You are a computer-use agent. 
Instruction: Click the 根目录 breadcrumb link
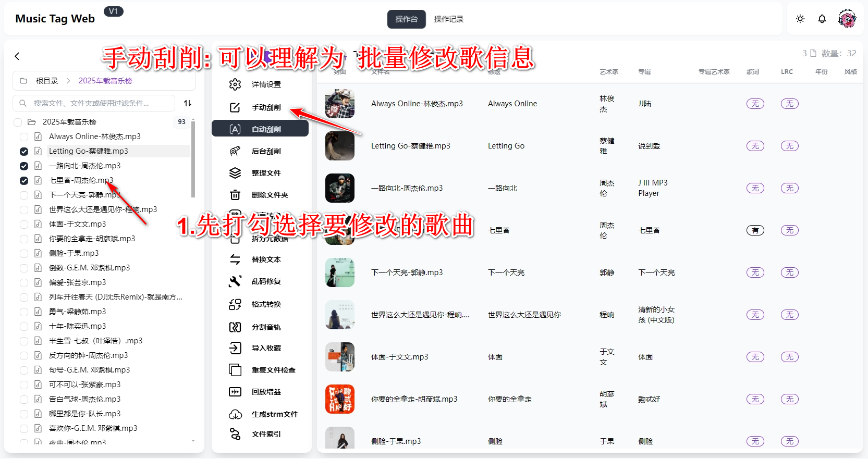coord(46,81)
